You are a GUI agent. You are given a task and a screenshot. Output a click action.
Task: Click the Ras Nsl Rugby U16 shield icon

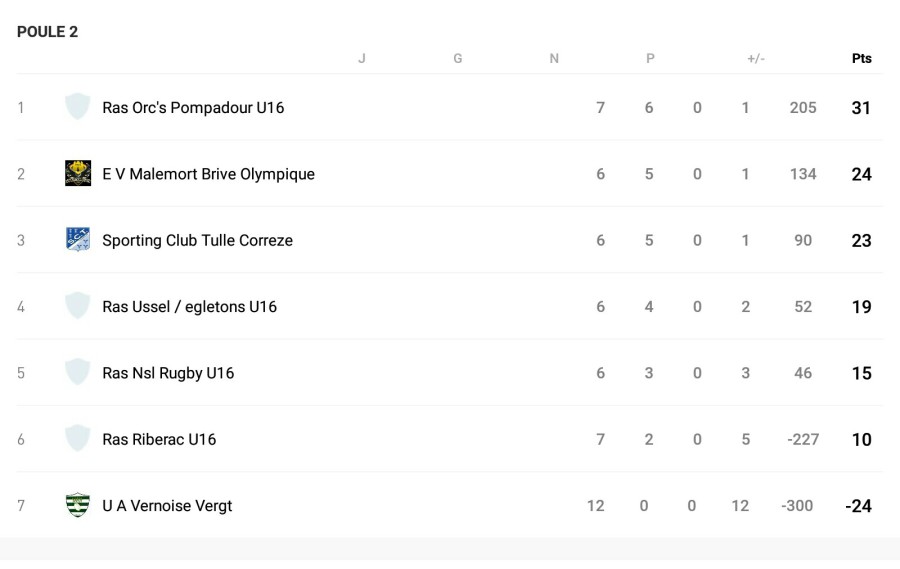[x=78, y=373]
